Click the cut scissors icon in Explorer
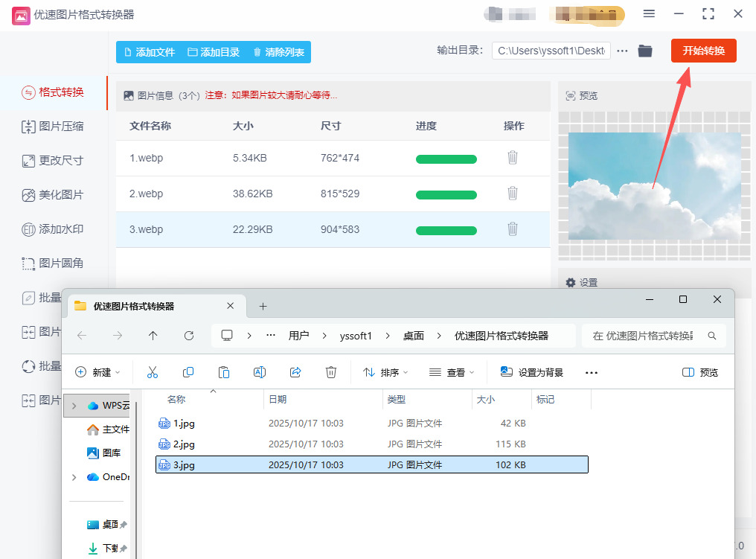756x559 pixels. tap(153, 372)
